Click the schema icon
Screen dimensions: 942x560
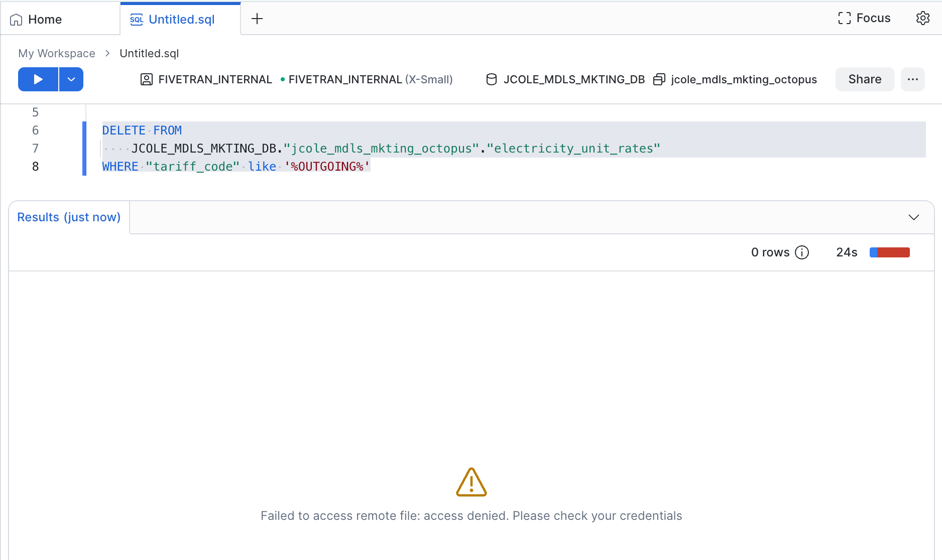659,79
